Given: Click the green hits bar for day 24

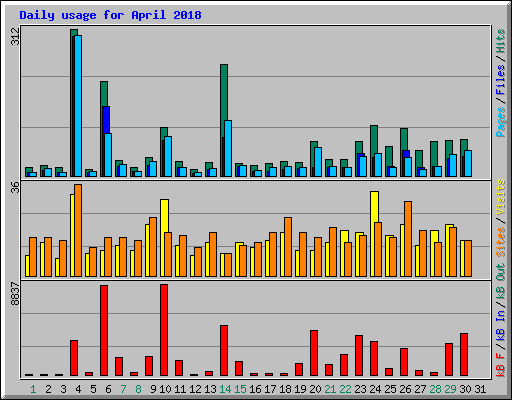Looking at the screenshot, I should click(374, 140).
